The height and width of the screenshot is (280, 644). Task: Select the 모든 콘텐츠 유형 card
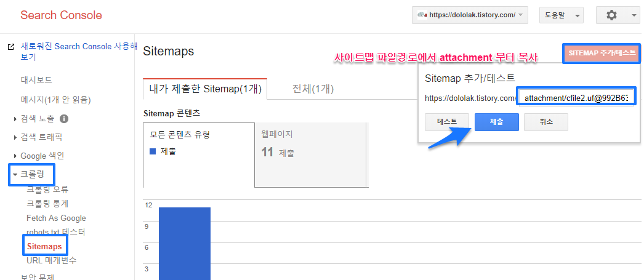pos(199,155)
